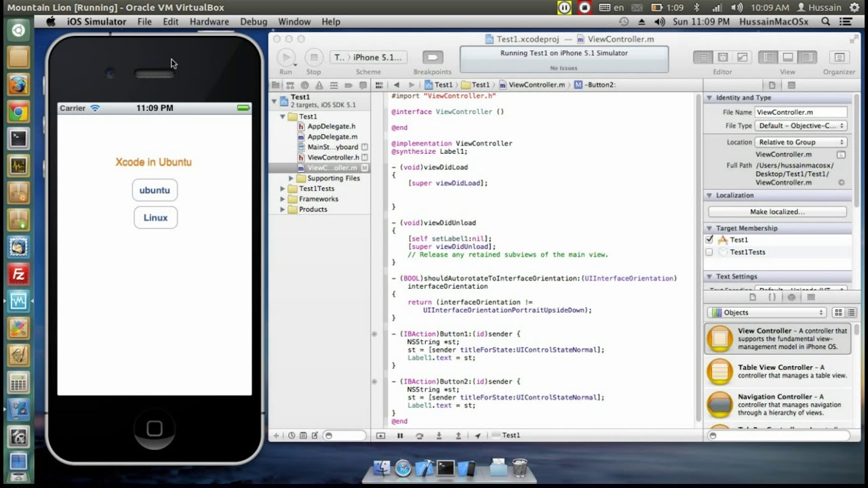Tap the Linux button in simulator
Screen dimensions: 868x488
[155, 218]
